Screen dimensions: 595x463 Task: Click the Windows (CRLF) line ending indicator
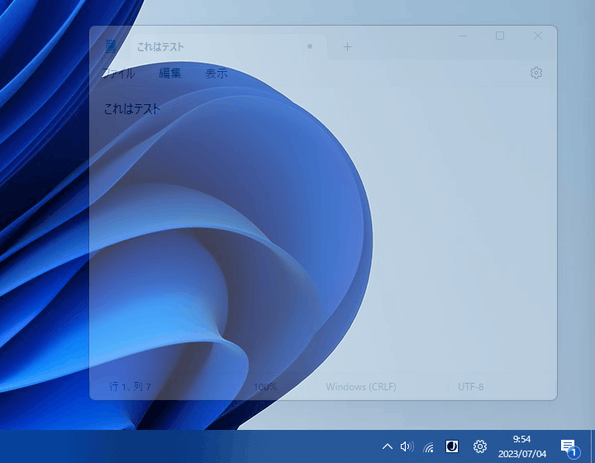click(x=361, y=387)
